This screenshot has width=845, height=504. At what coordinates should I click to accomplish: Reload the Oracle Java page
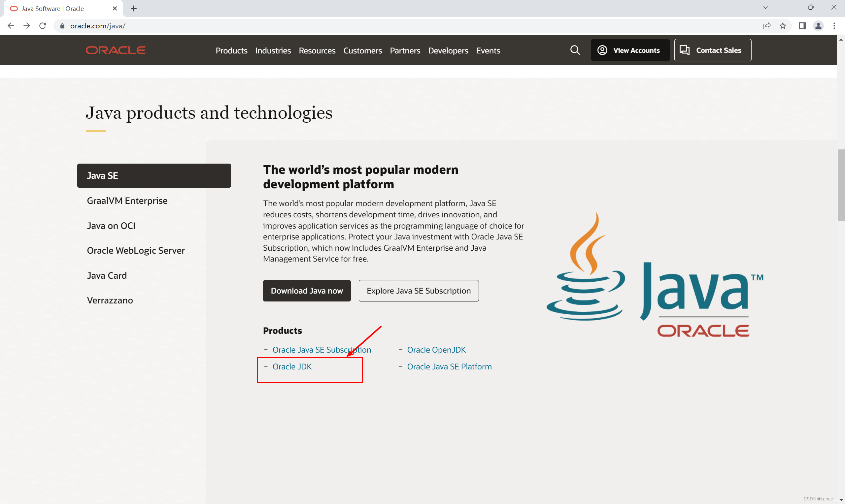pyautogui.click(x=43, y=26)
